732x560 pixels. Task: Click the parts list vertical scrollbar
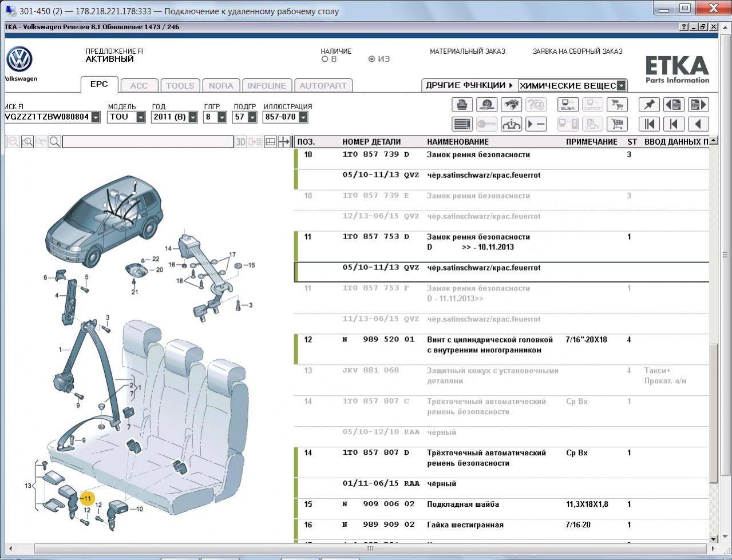pos(714,413)
